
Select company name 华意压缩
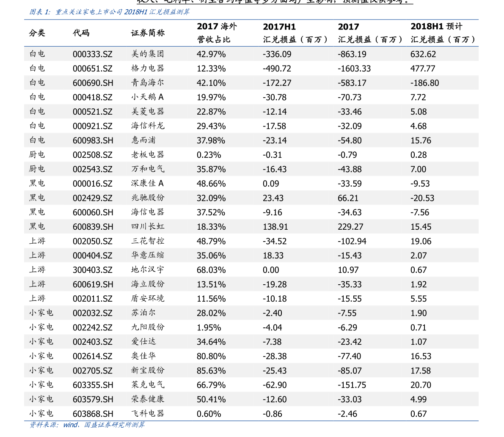[x=148, y=255]
